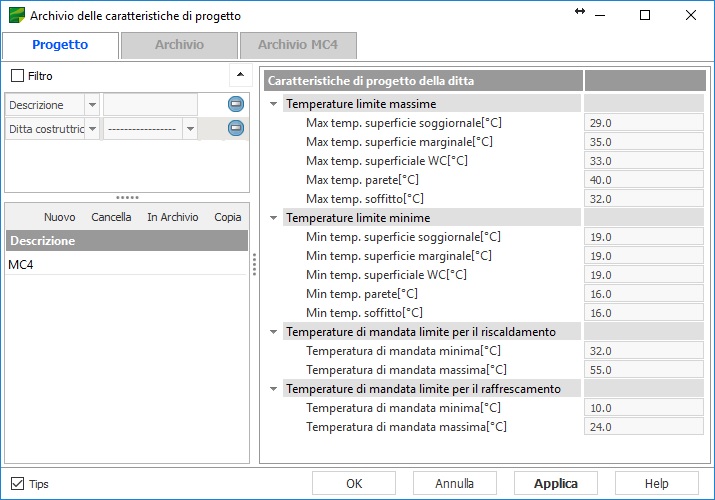Screen dimensions: 715x500
Task: Click the double-arrow icon in title bar
Action: pyautogui.click(x=580, y=11)
